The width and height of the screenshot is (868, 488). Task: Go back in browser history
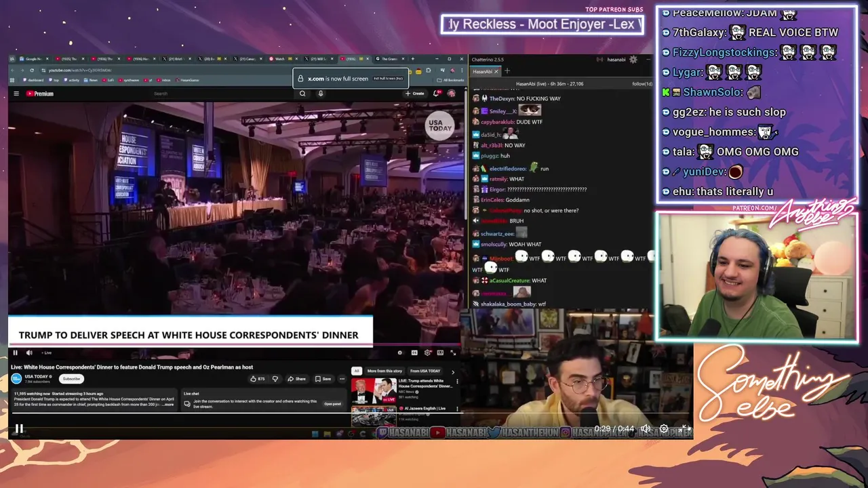12,70
